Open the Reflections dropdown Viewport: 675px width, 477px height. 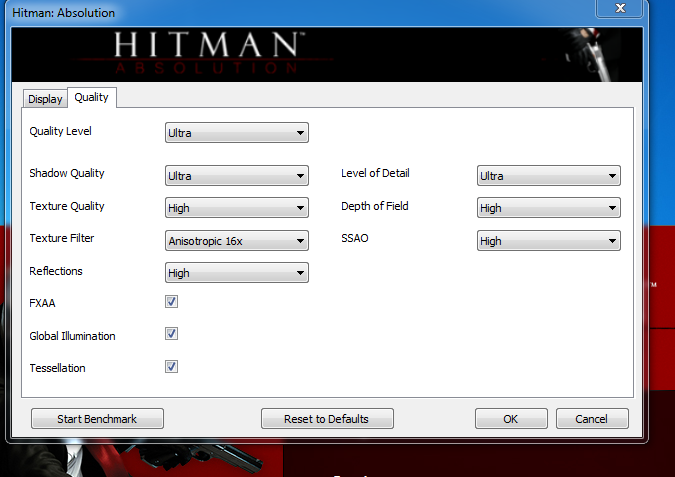(x=237, y=273)
